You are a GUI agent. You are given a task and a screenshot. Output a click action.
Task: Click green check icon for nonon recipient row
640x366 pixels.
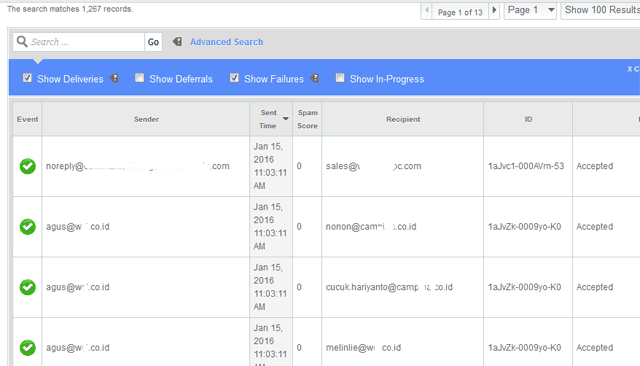click(28, 226)
